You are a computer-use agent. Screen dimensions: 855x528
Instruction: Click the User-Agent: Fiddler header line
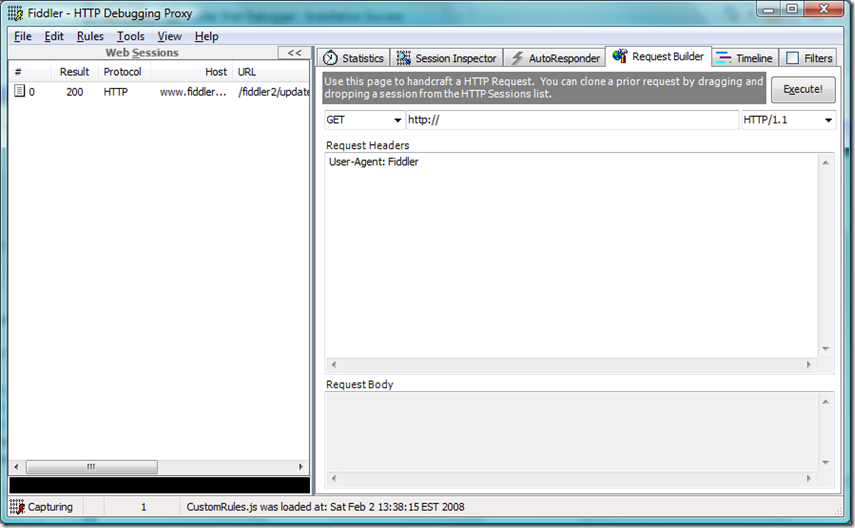(374, 161)
